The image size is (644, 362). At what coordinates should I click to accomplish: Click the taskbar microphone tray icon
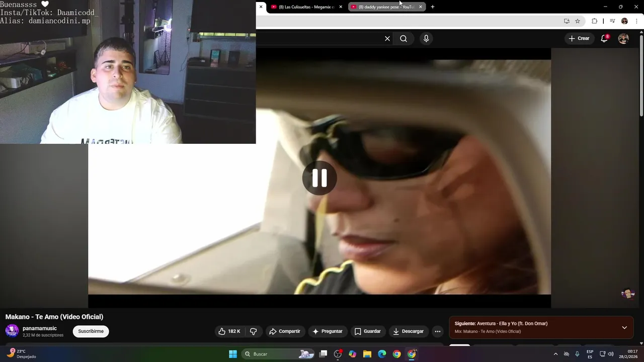[577, 354]
